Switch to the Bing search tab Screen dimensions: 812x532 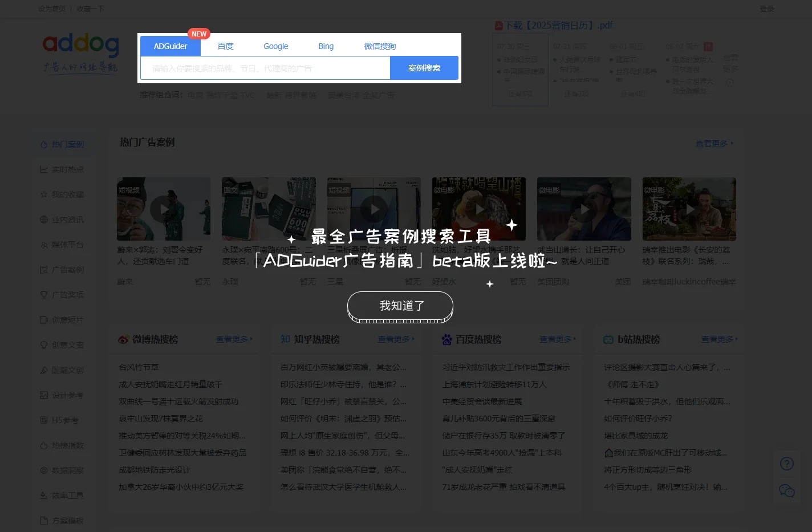pyautogui.click(x=326, y=46)
